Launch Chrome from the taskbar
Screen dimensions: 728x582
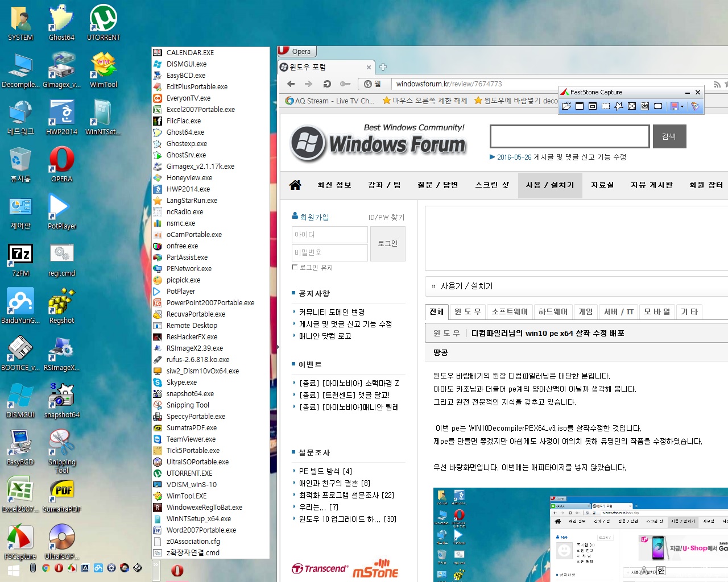coord(46,568)
